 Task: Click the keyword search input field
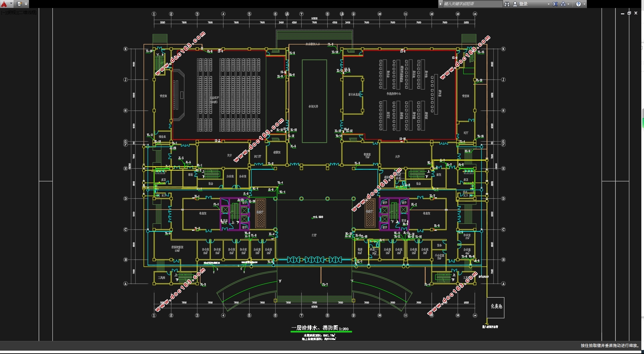click(x=472, y=4)
